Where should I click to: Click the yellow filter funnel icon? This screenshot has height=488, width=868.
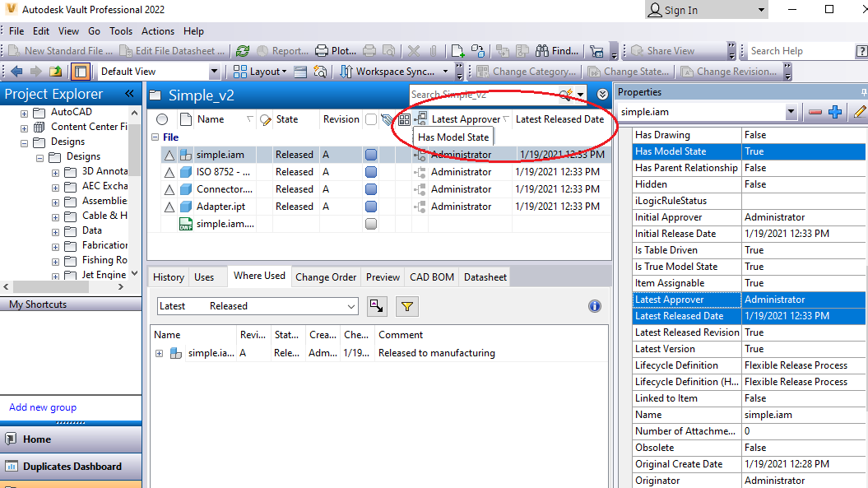[407, 306]
